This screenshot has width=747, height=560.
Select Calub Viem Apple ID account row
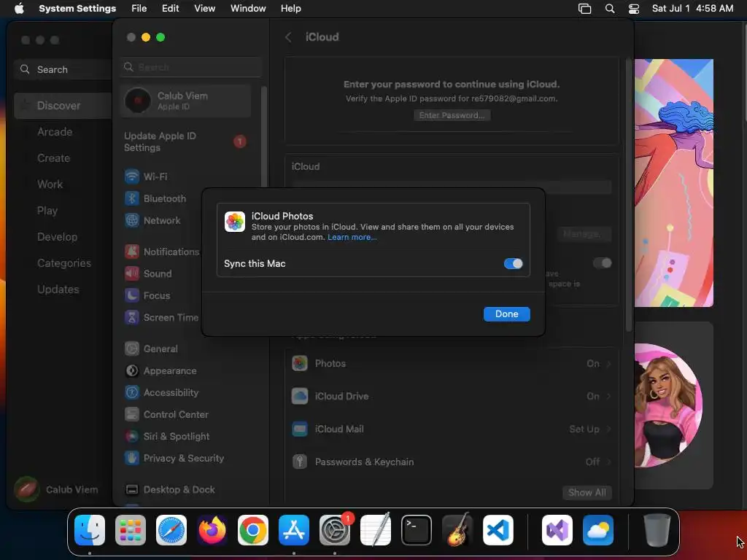[x=186, y=101]
